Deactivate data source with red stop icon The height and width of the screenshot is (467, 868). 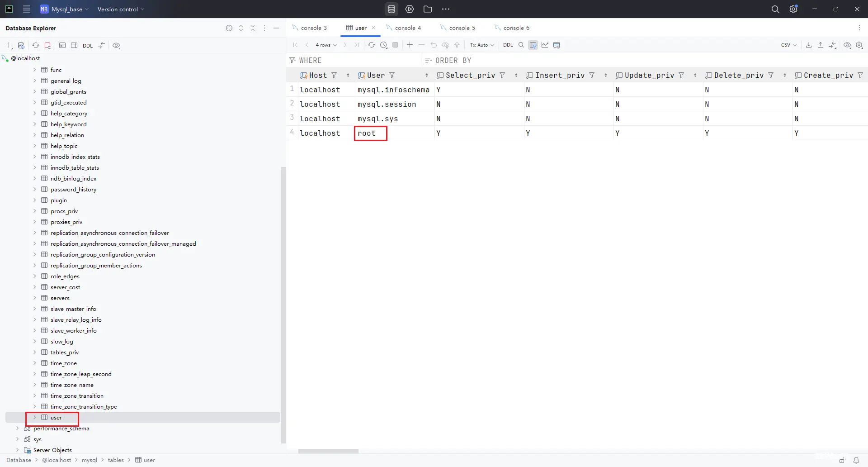click(x=47, y=45)
